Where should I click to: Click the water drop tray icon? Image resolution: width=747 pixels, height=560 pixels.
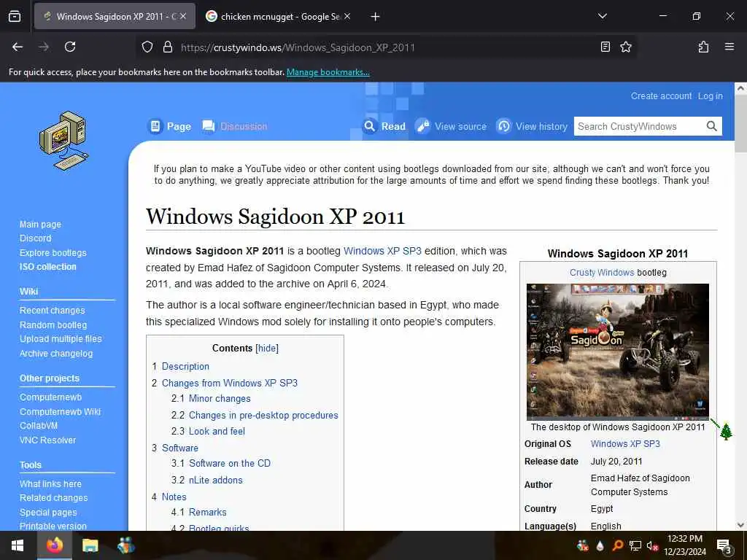[x=600, y=545]
